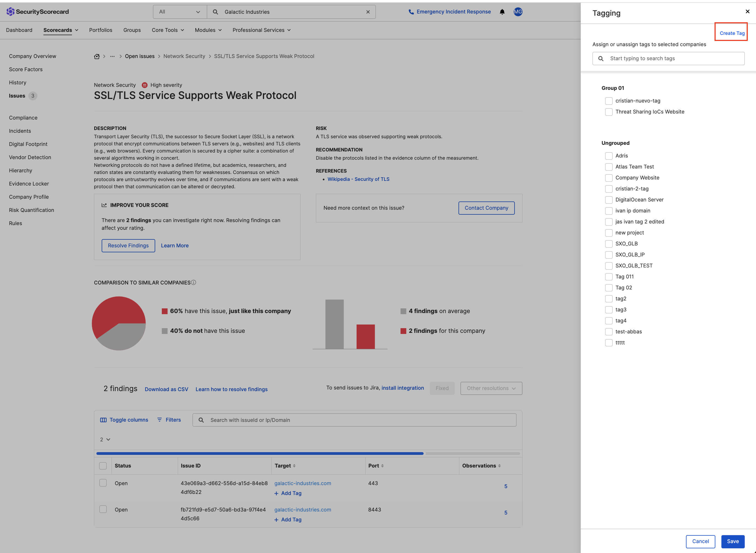Go to Company Overview in sidebar
The image size is (756, 553).
[x=32, y=56]
